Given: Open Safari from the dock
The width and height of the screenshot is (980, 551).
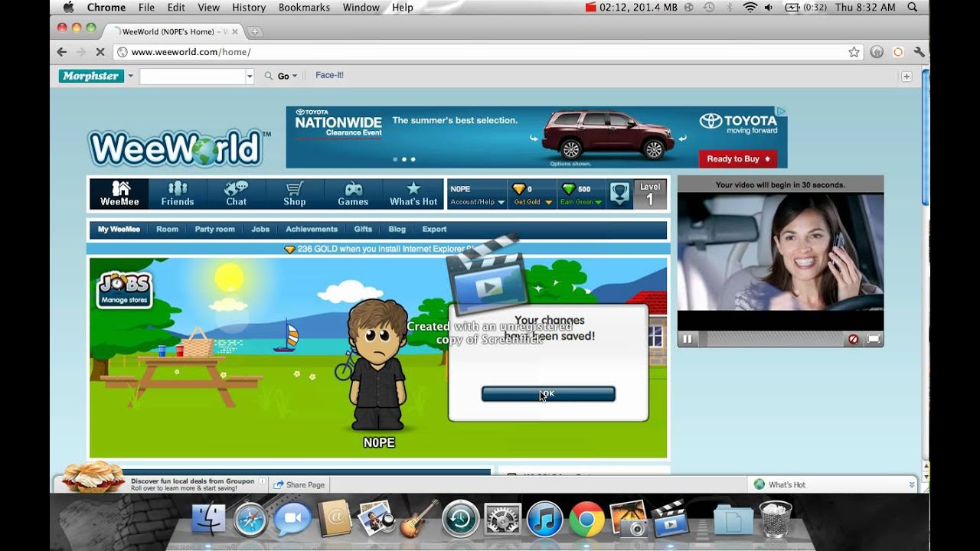Looking at the screenshot, I should [x=250, y=520].
